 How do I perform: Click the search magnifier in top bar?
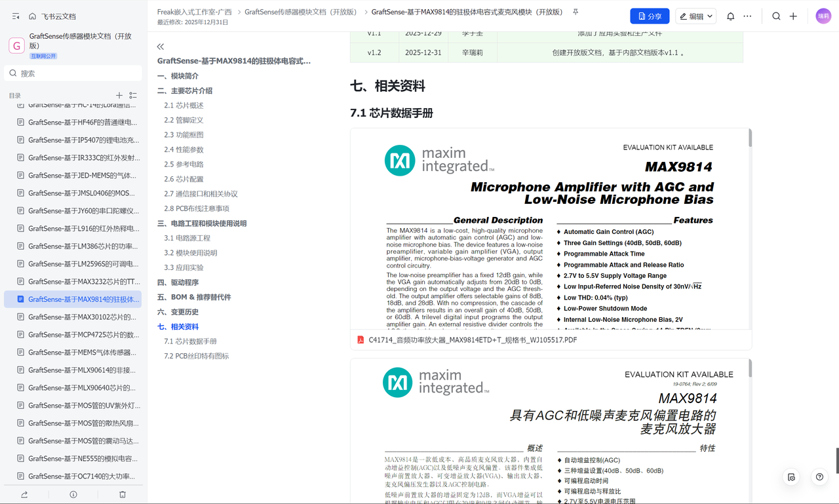click(776, 16)
